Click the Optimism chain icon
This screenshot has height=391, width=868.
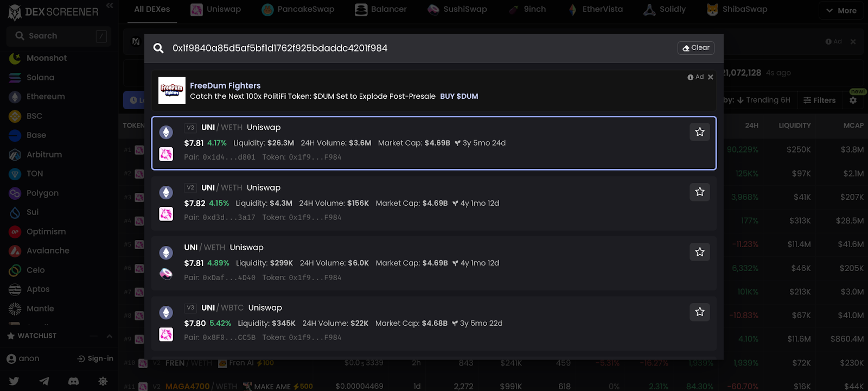[15, 232]
